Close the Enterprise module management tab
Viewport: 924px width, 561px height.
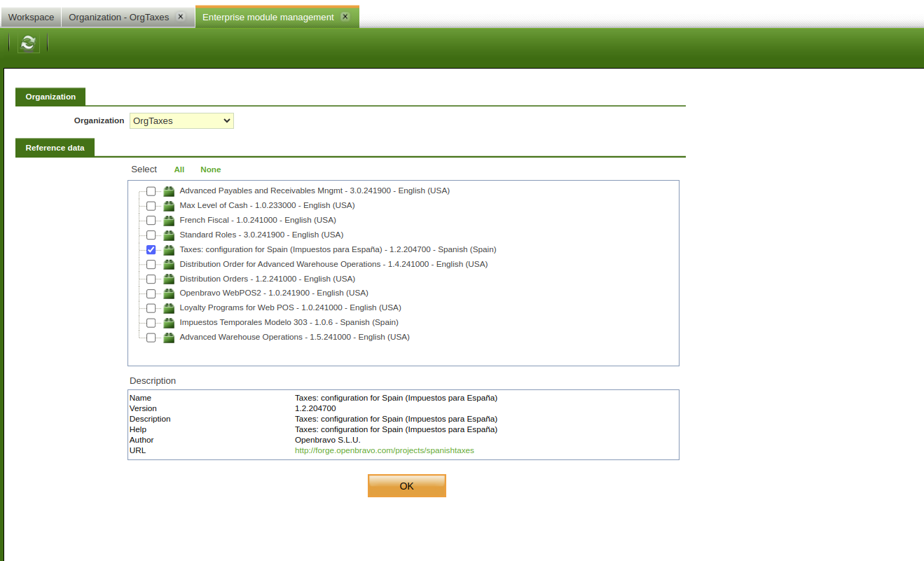point(345,17)
